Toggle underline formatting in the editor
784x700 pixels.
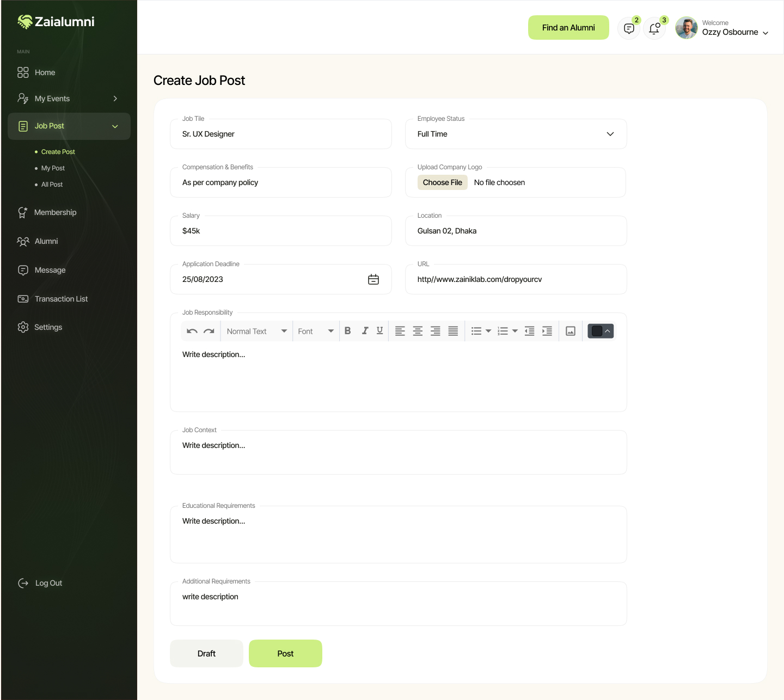(x=379, y=330)
